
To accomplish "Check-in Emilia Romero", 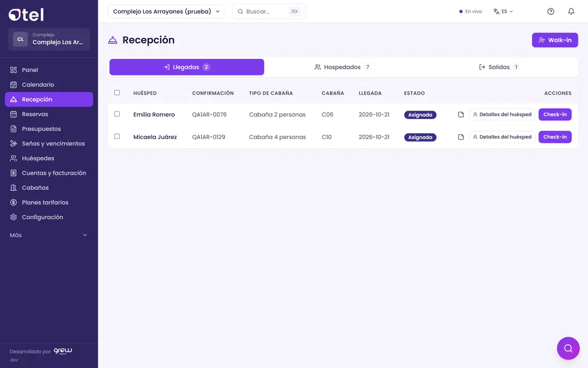I will pos(555,114).
